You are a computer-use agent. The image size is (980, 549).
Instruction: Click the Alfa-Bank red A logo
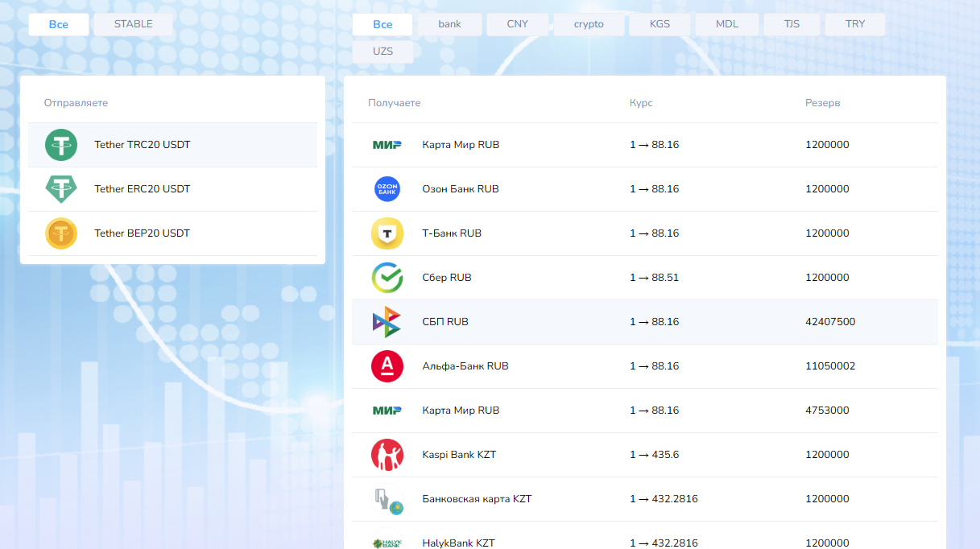(387, 366)
